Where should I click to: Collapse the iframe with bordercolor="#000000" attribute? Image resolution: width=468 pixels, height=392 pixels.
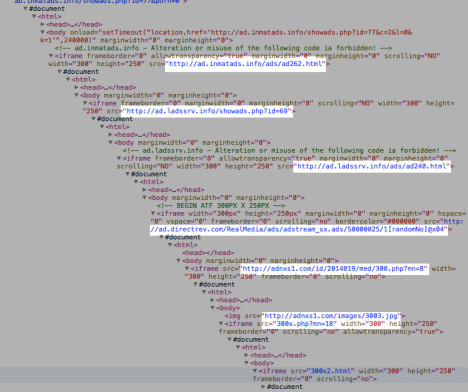pyautogui.click(x=153, y=213)
